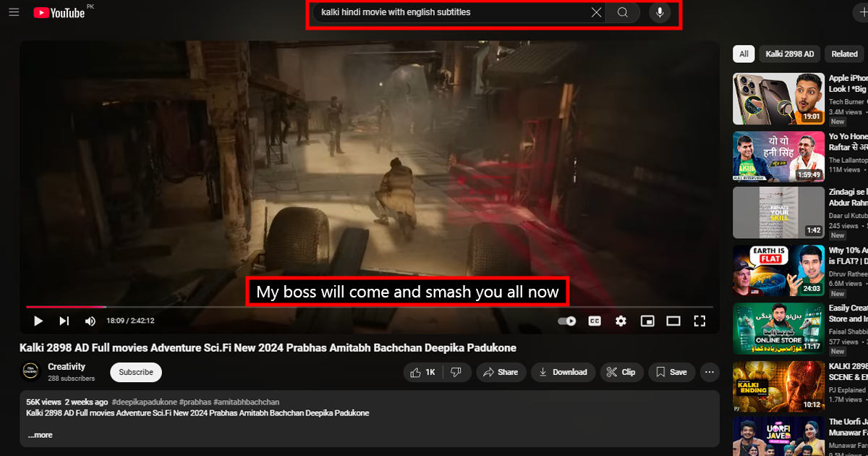This screenshot has width=868, height=456.
Task: Click the Kalki 2898 AD video title
Action: (268, 348)
